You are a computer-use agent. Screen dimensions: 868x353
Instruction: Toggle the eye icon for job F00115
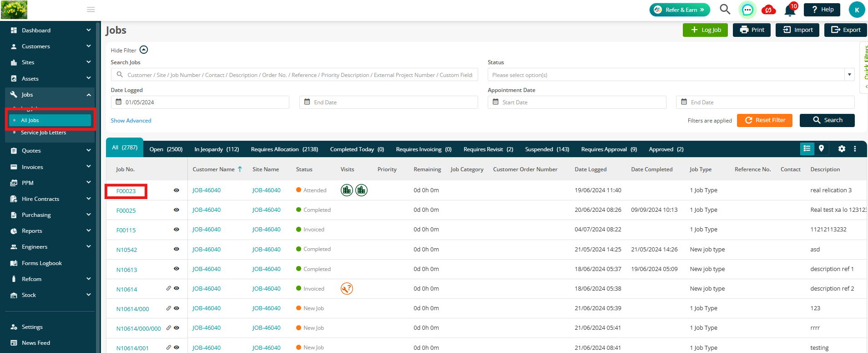pyautogui.click(x=177, y=230)
